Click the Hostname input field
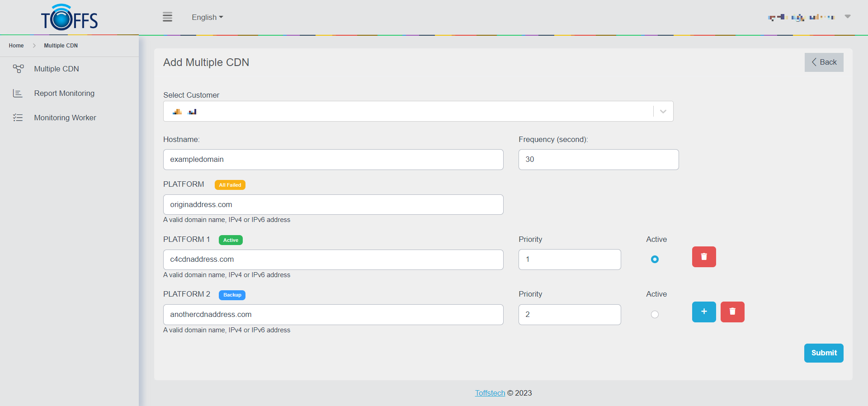Screen dimensions: 868x406 pyautogui.click(x=333, y=160)
